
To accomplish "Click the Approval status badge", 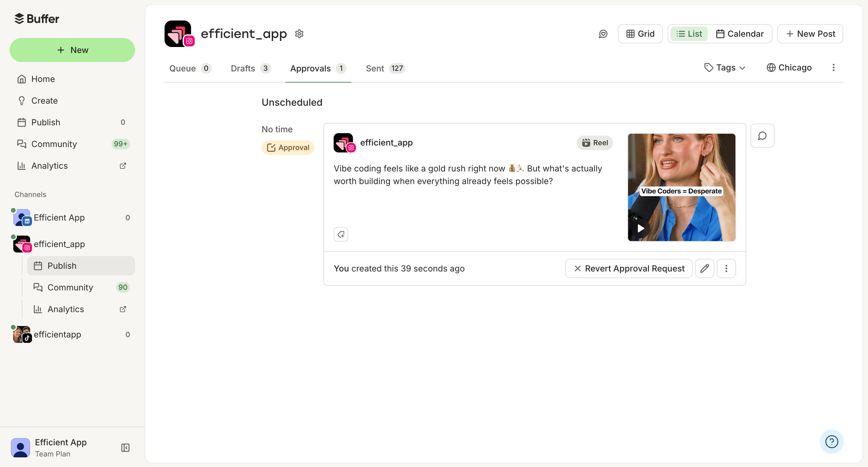I will 288,148.
